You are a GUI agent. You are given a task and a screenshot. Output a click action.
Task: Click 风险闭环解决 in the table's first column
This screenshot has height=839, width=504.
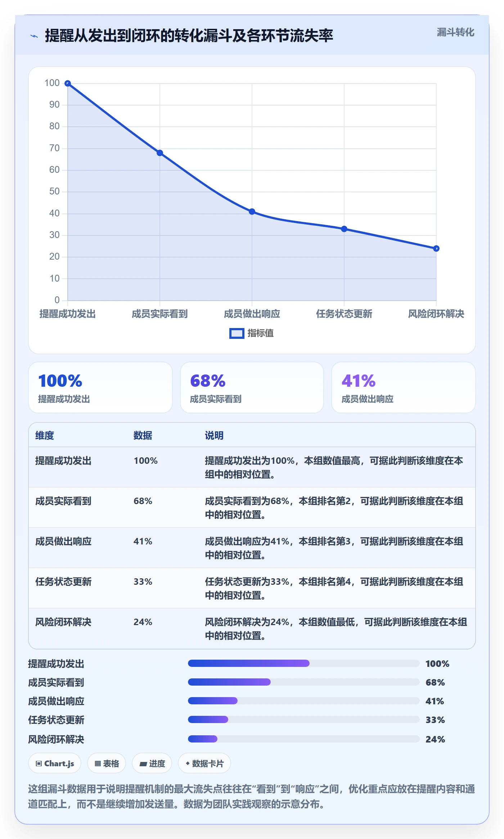pos(63,622)
